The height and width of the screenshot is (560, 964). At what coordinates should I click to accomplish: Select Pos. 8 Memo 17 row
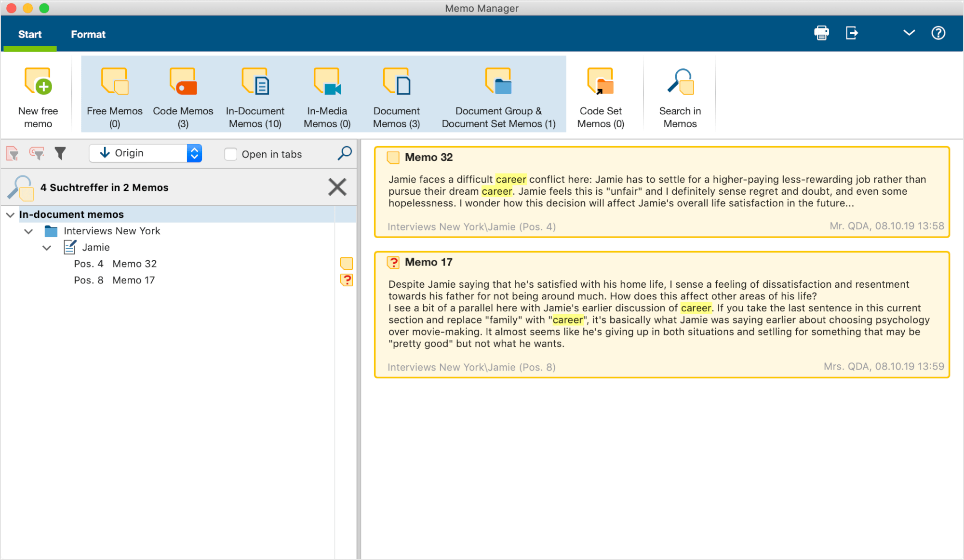pyautogui.click(x=178, y=280)
